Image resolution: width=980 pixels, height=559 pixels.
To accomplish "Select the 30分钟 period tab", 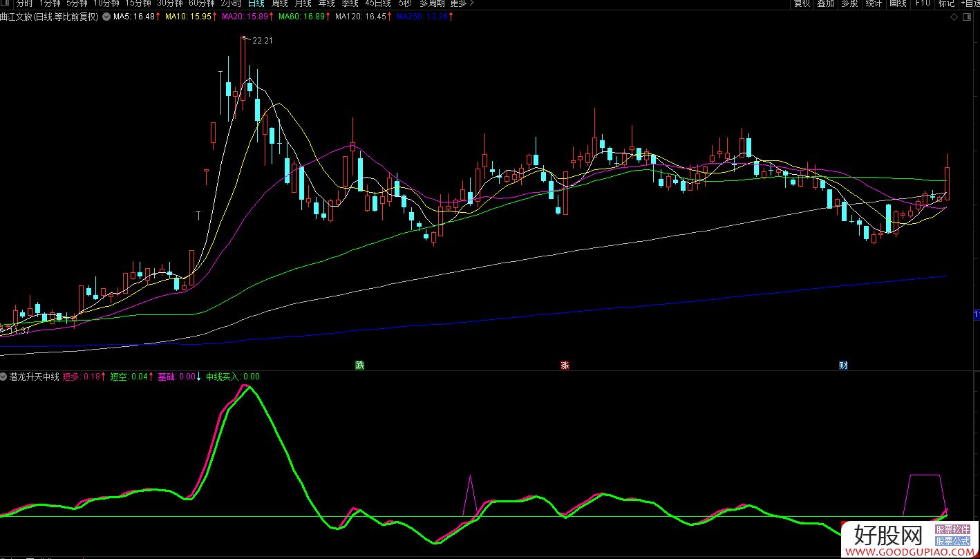I will [170, 3].
